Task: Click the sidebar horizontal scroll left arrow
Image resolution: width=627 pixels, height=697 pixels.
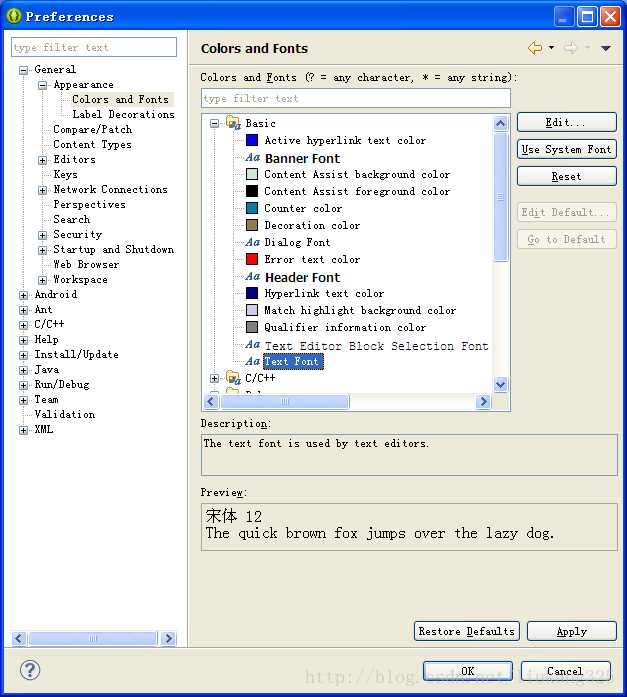Action: point(19,639)
